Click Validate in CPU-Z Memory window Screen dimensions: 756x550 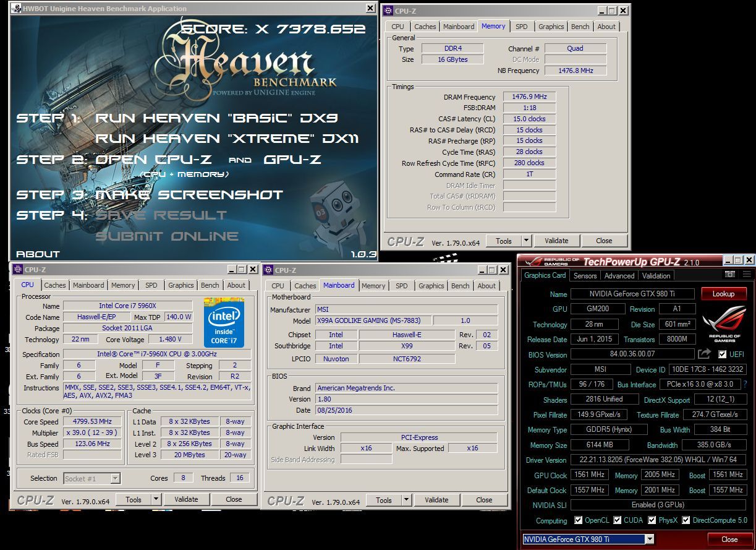click(556, 241)
